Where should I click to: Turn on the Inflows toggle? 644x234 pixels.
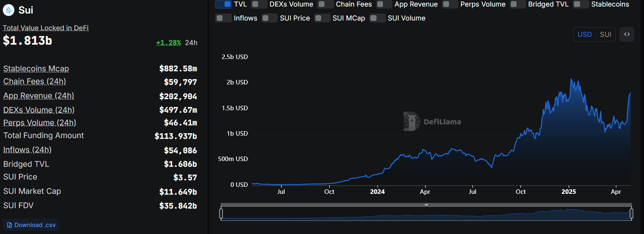224,18
